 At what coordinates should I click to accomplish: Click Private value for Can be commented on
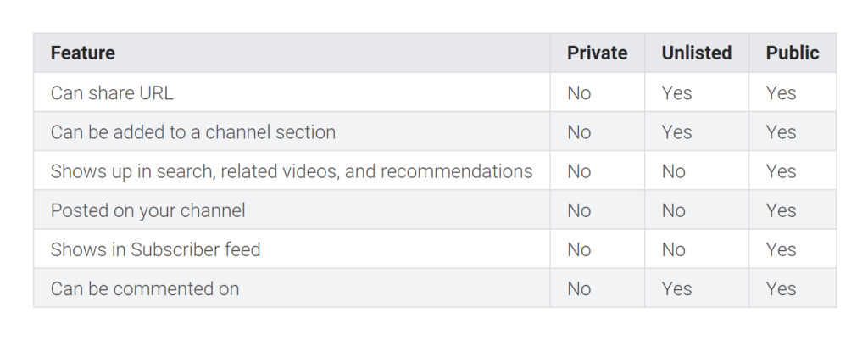click(579, 289)
